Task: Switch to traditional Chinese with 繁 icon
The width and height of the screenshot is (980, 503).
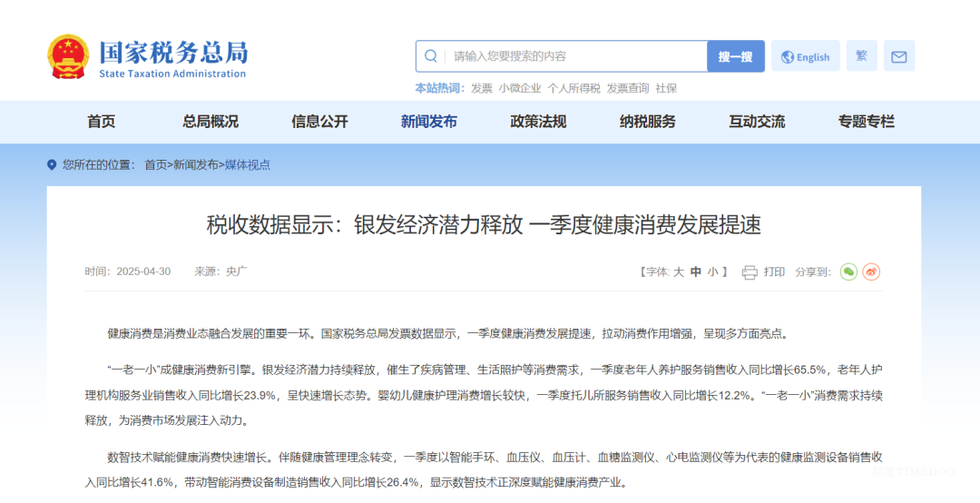Action: coord(861,56)
